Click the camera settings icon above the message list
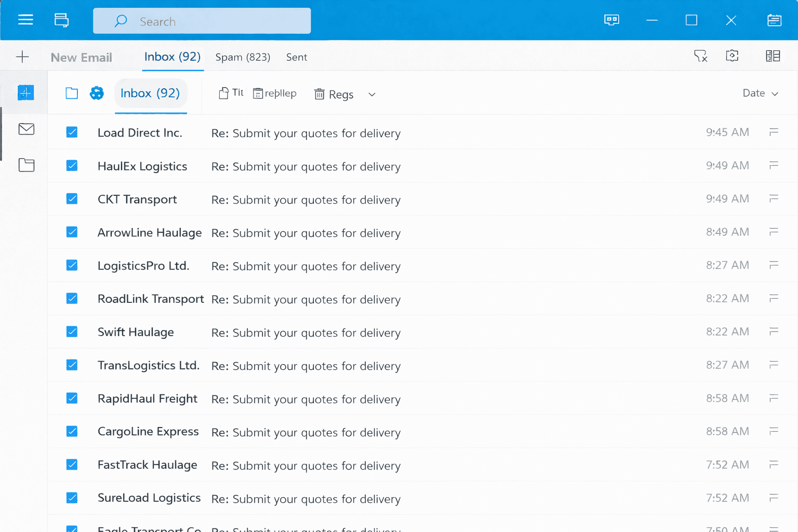Viewport: 798px width, 532px height. pyautogui.click(x=732, y=56)
